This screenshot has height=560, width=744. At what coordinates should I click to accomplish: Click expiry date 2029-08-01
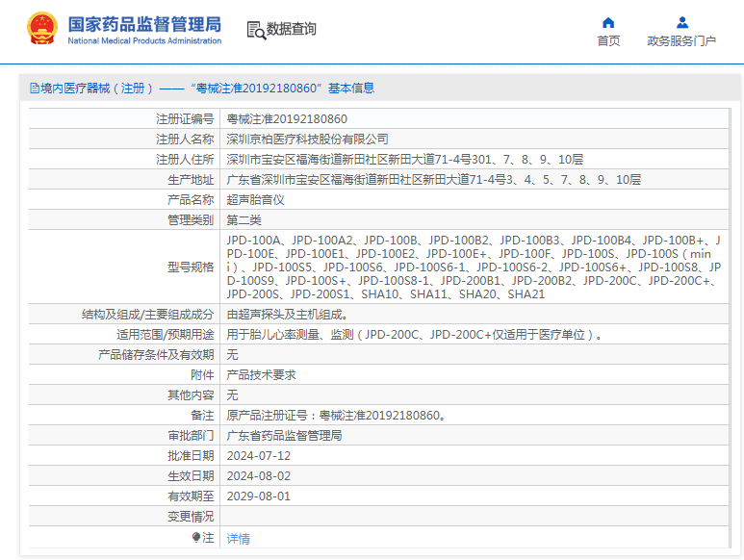[x=259, y=496]
